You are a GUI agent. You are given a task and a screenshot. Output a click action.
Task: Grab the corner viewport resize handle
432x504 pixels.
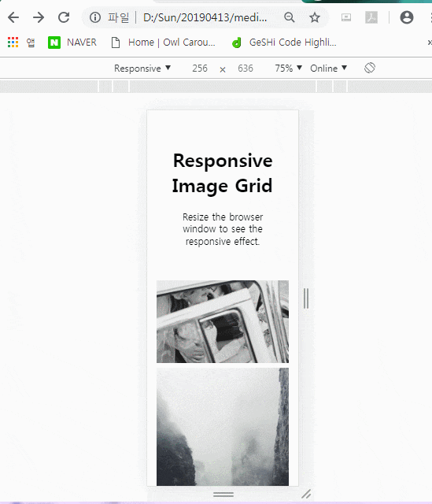[306, 494]
